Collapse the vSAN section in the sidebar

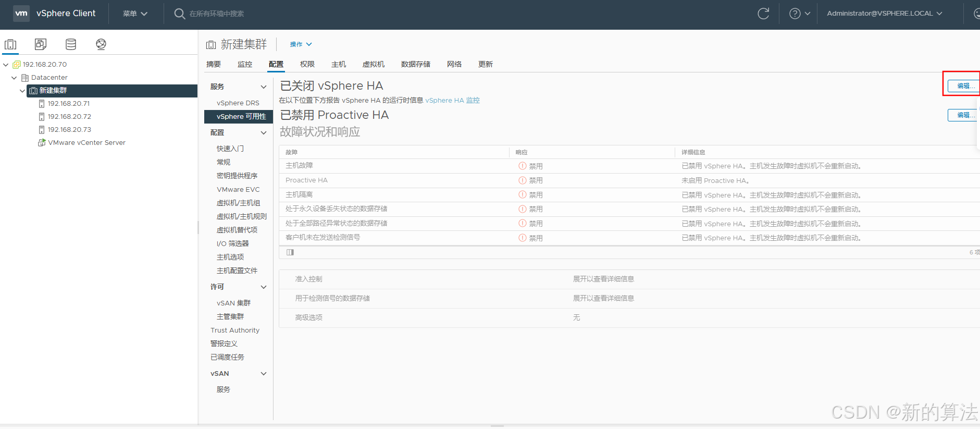tap(264, 374)
